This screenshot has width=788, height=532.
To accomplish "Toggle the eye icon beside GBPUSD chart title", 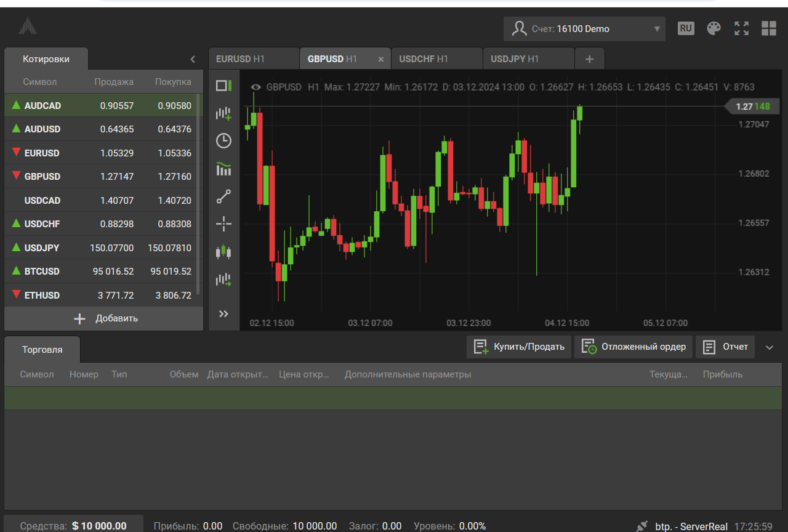I will 256,87.
